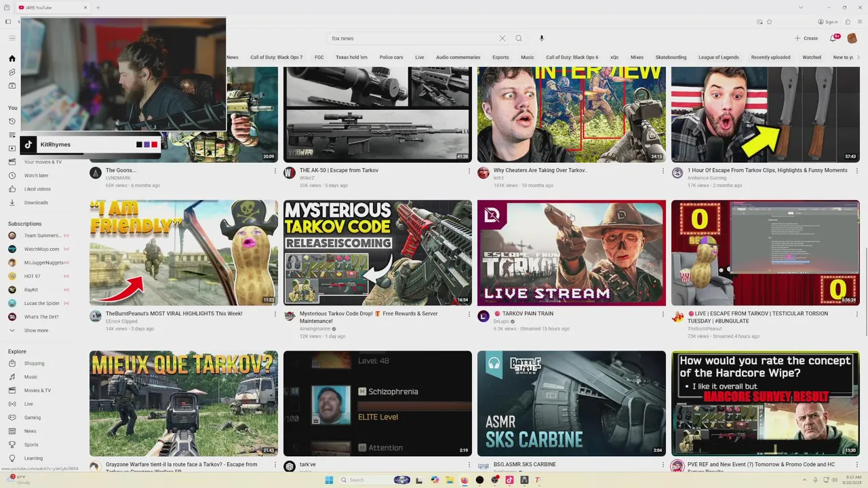This screenshot has width=868, height=488.
Task: Run the search with magnifier icon
Action: point(519,39)
